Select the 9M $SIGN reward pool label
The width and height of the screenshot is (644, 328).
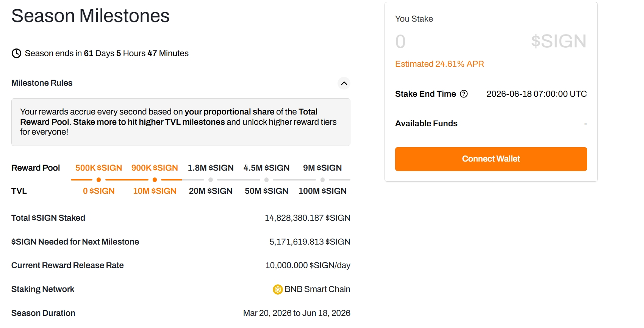(x=322, y=168)
